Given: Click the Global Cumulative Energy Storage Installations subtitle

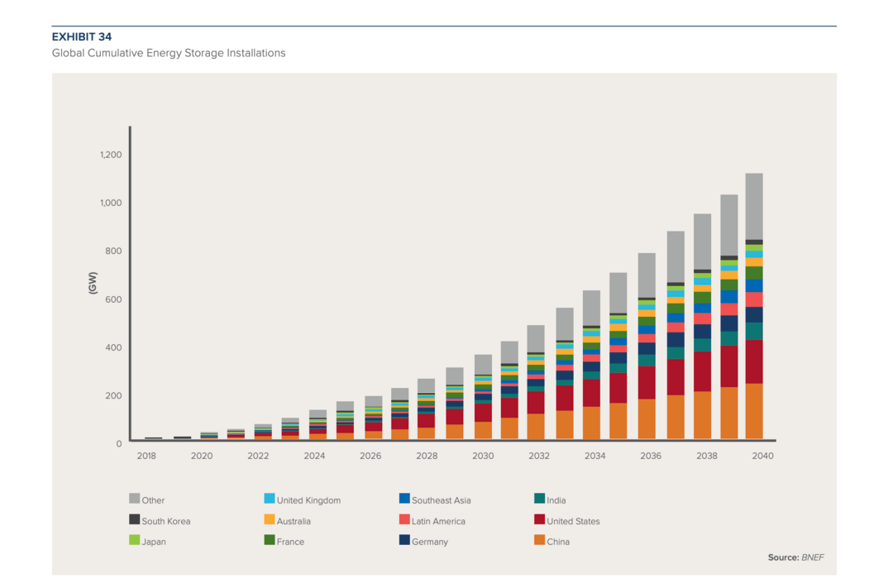Looking at the screenshot, I should pos(169,53).
